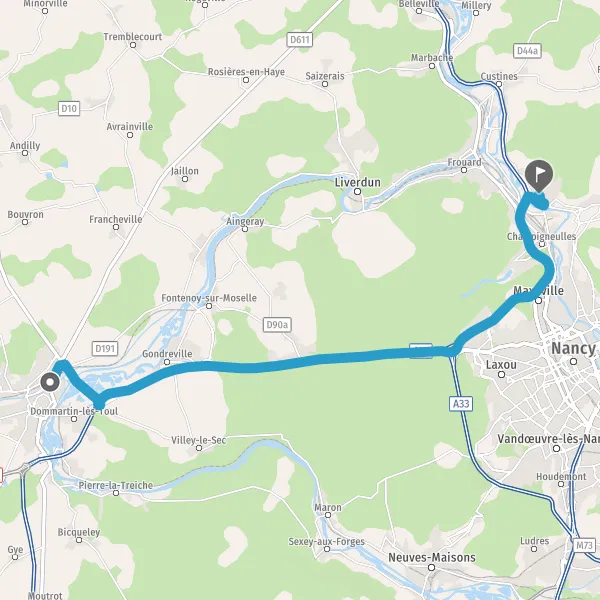This screenshot has width=600, height=600.
Task: Click the Laxou town label
Action: click(x=501, y=365)
